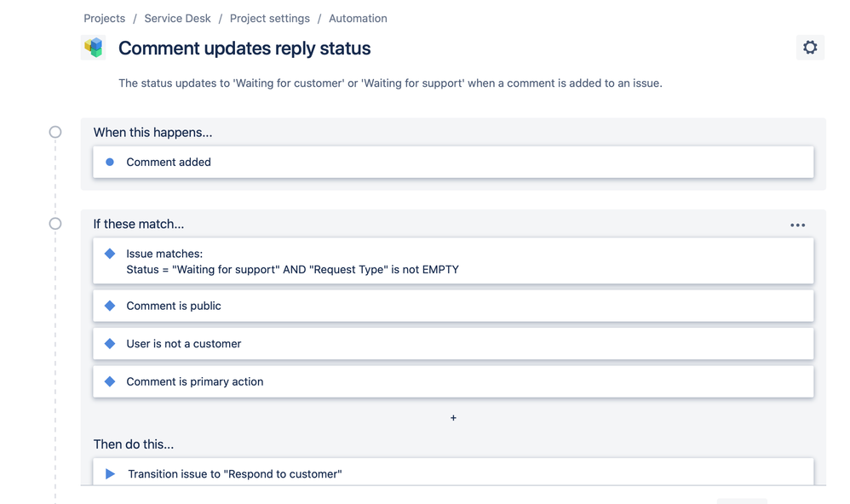
Task: Click the Service Desk project cube logo
Action: pyautogui.click(x=93, y=48)
